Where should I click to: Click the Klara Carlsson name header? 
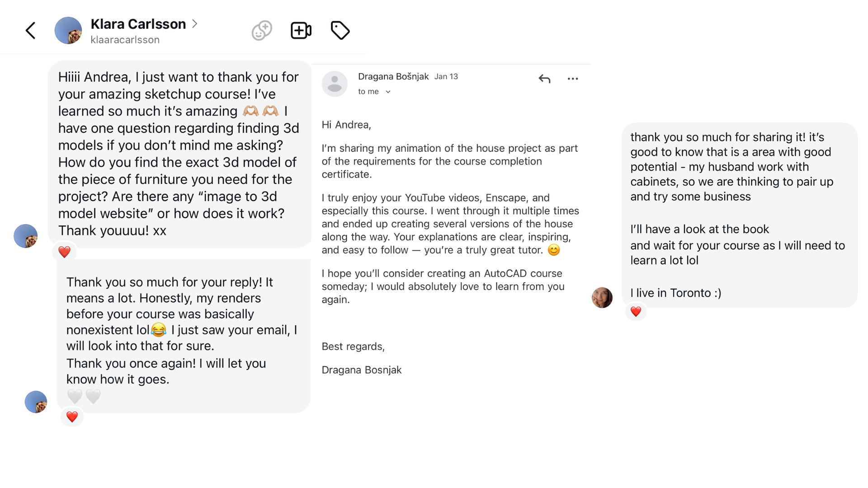tap(138, 24)
